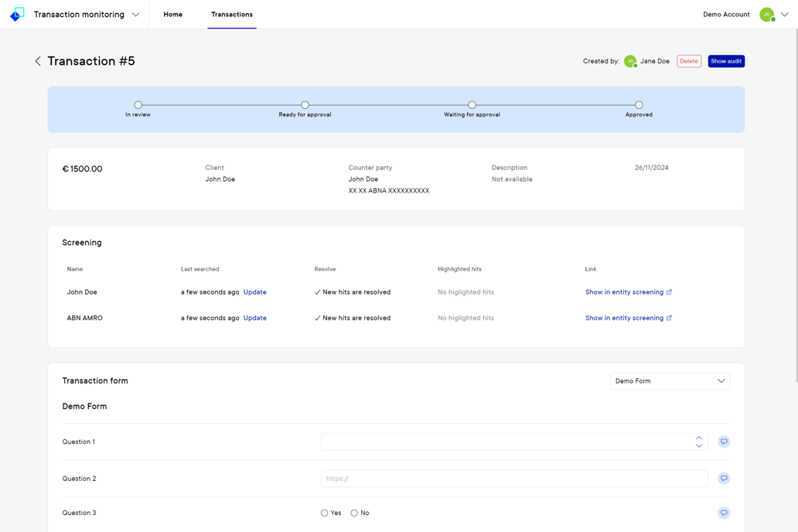798x532 pixels.
Task: Click the ABN AMRO screening name cell
Action: 85,318
